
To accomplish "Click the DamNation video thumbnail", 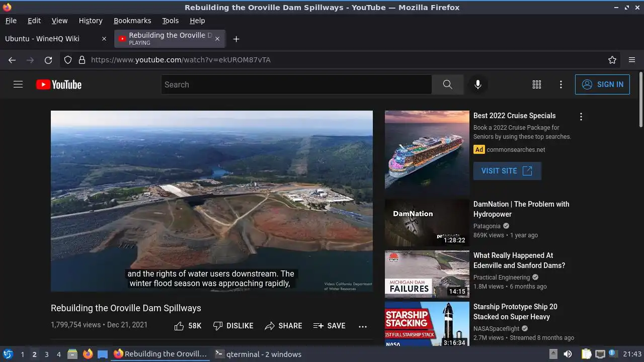I will tap(427, 223).
